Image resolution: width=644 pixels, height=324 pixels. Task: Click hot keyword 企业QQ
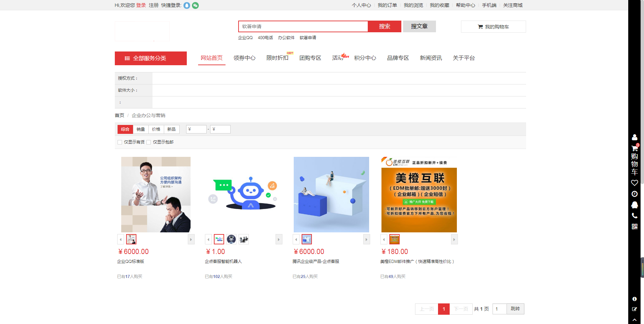(x=245, y=38)
